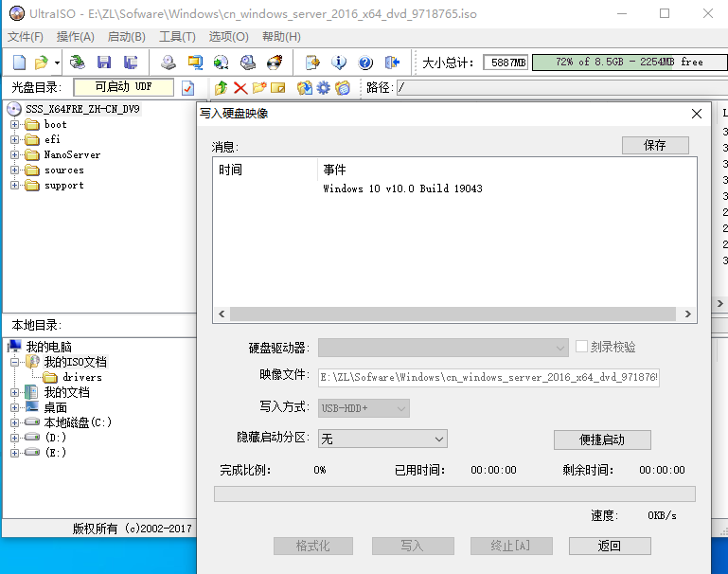Image resolution: width=728 pixels, height=574 pixels.
Task: Click the Save floppy disk toolbar icon
Action: (x=104, y=63)
